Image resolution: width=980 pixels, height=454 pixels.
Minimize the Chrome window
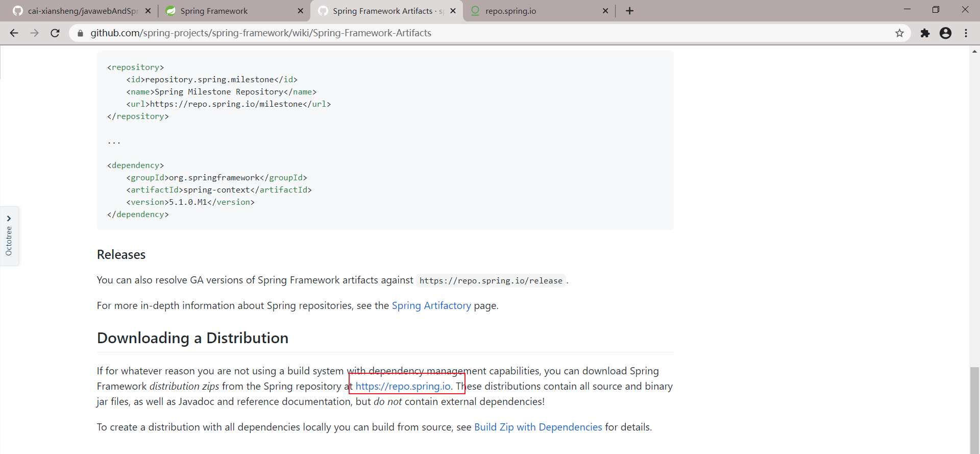[x=907, y=9]
